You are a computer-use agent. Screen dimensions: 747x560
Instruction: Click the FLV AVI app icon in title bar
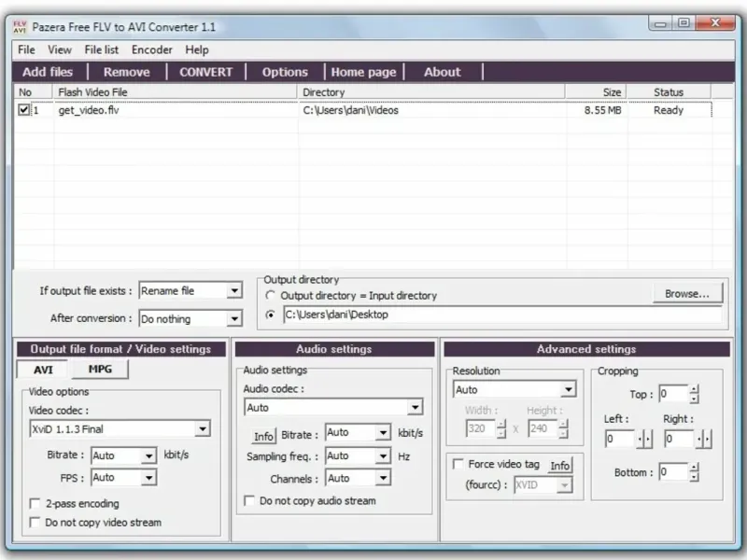coord(20,27)
